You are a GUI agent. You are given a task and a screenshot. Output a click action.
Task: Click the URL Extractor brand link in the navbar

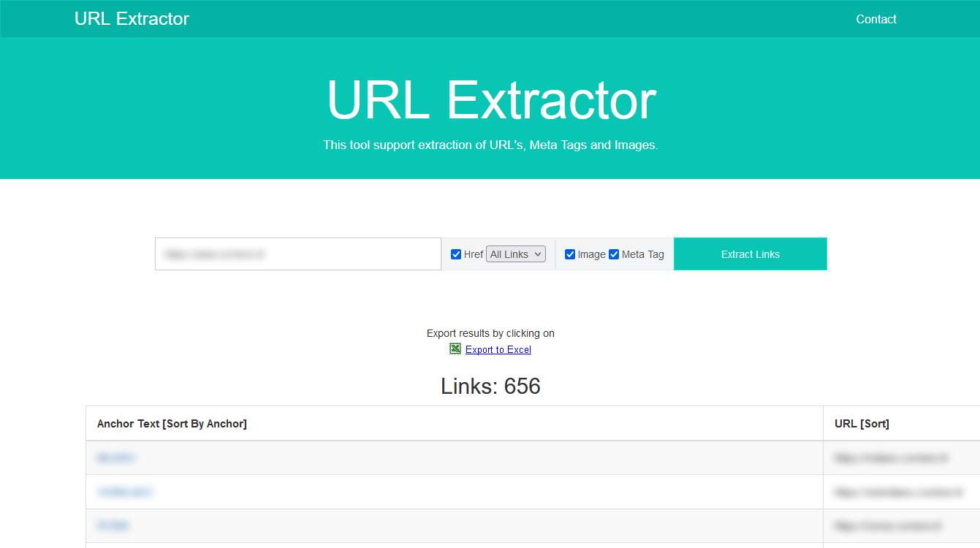click(x=132, y=19)
